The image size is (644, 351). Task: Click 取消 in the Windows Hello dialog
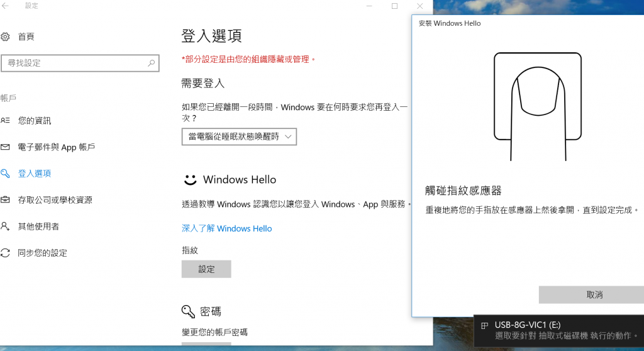pos(594,294)
